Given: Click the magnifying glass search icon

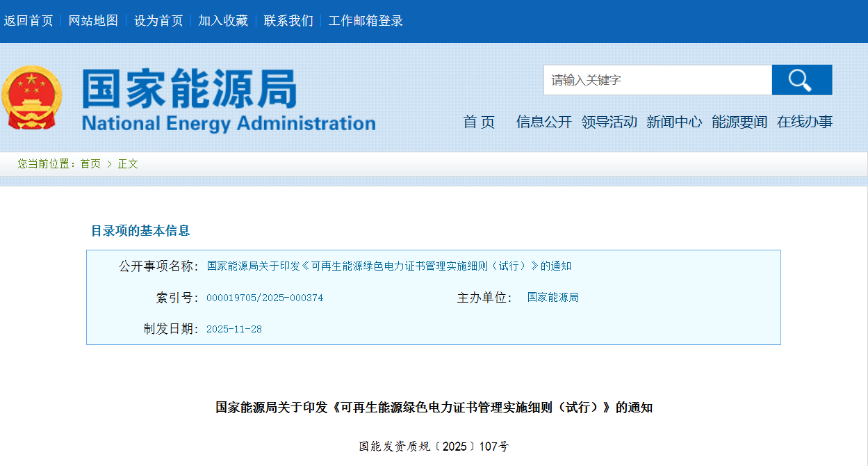Looking at the screenshot, I should (x=801, y=80).
